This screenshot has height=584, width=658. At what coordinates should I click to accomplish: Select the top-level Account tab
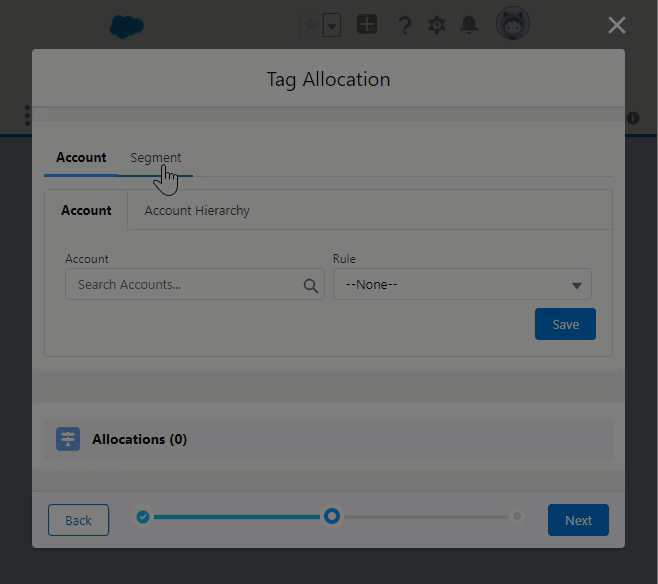tap(81, 158)
